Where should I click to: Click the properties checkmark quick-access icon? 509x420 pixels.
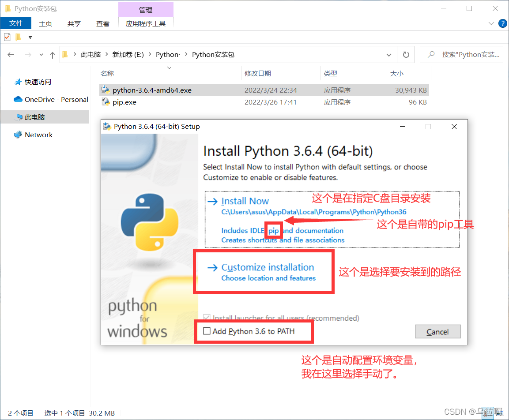point(7,37)
